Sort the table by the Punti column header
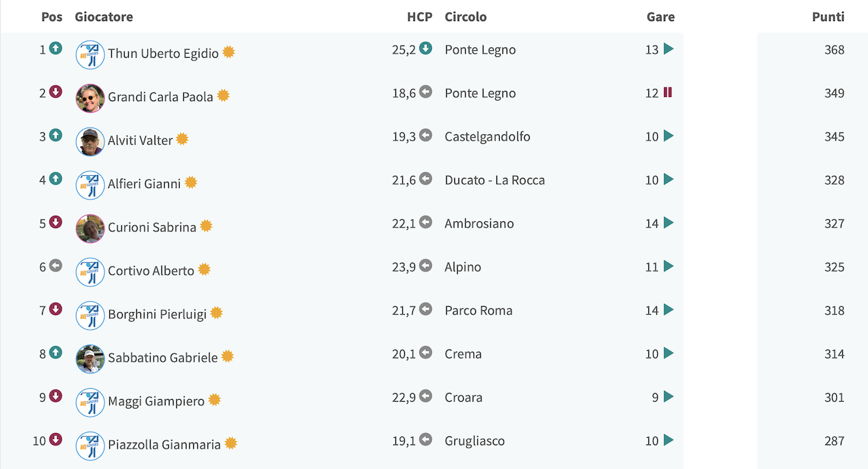The width and height of the screenshot is (868, 469). tap(828, 17)
